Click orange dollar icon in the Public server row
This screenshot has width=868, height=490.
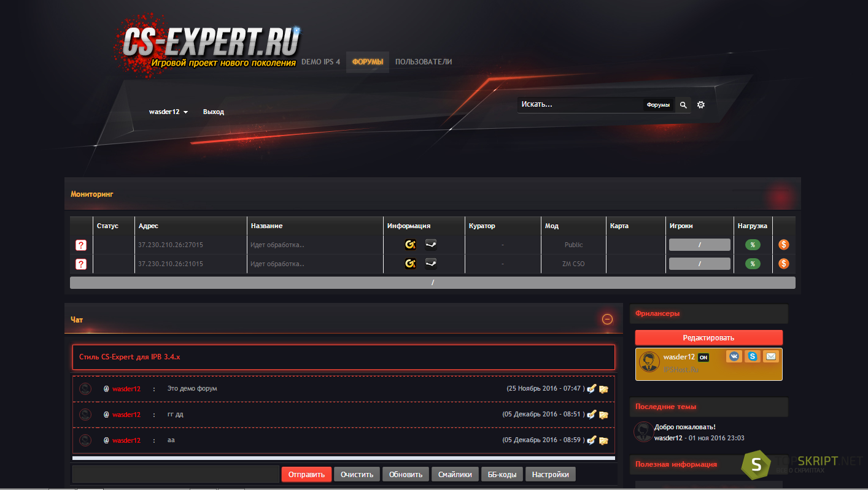[x=784, y=245]
